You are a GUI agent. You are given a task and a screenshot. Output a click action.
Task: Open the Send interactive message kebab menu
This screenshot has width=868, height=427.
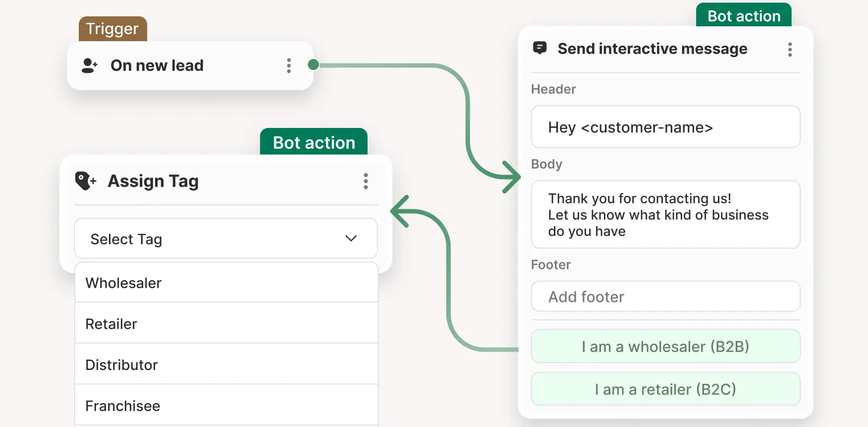(790, 50)
